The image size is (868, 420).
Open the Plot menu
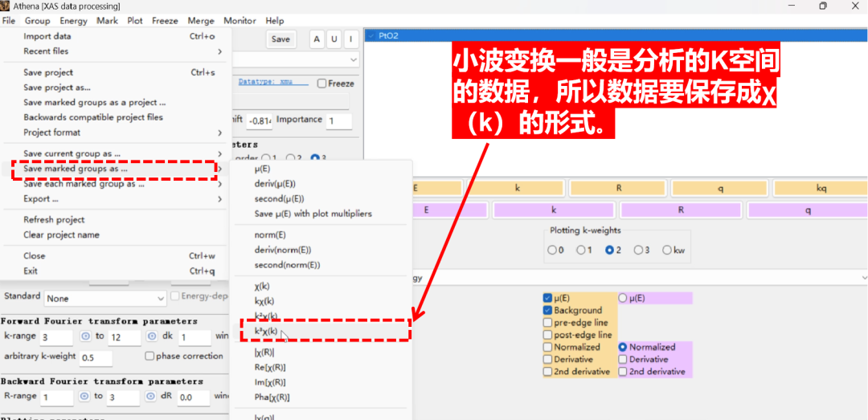(135, 21)
